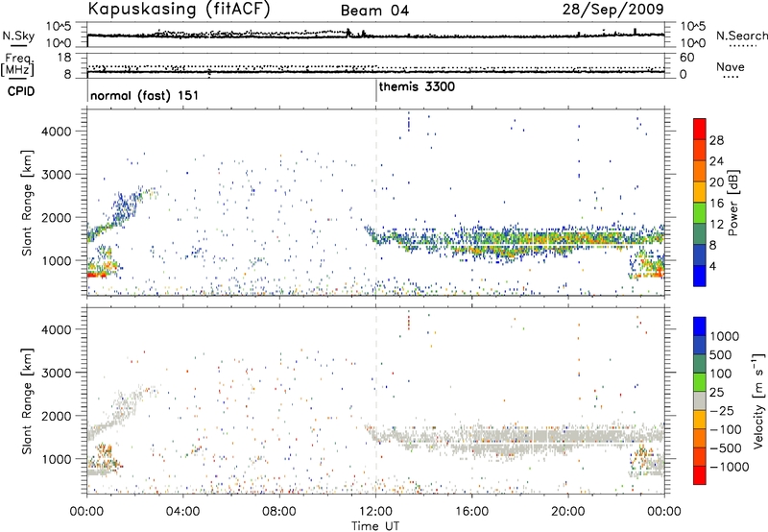The image size is (768, 532).
Task: Click the "16:00" time tick label
Action: 471,512
